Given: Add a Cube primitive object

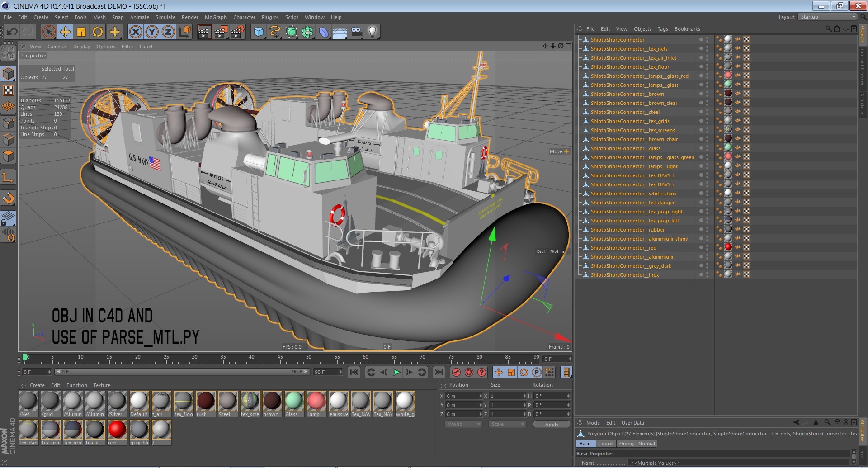Looking at the screenshot, I should click(x=259, y=32).
